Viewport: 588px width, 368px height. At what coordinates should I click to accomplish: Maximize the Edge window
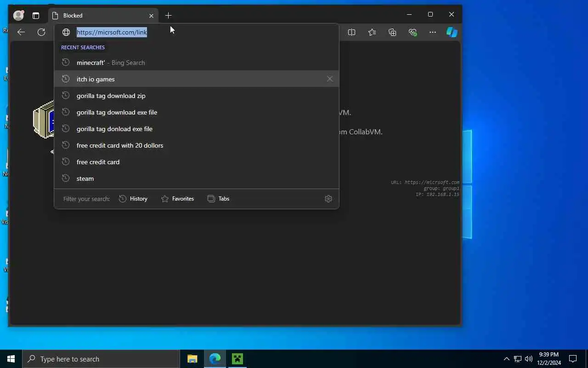point(430,15)
